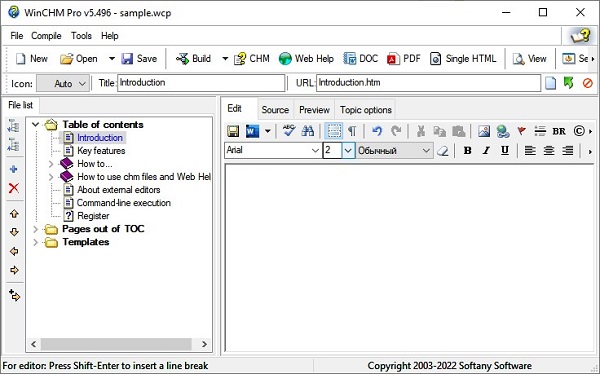This screenshot has width=600, height=374.
Task: Open the dropdown arrow next to Open
Action: click(x=111, y=59)
